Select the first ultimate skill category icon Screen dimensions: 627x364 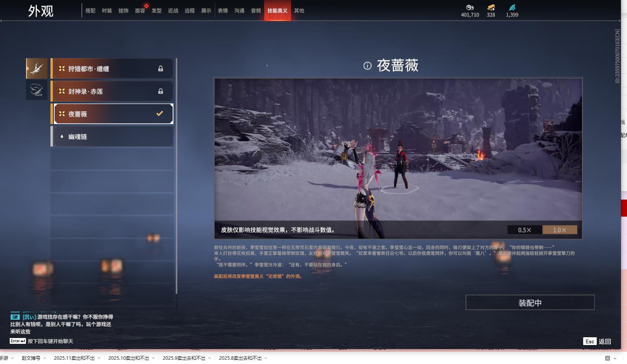point(36,69)
